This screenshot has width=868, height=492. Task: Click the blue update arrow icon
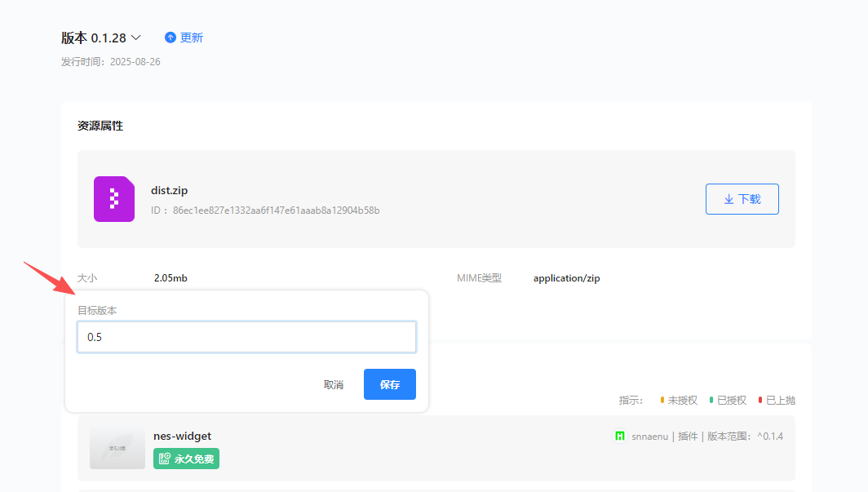pos(170,38)
